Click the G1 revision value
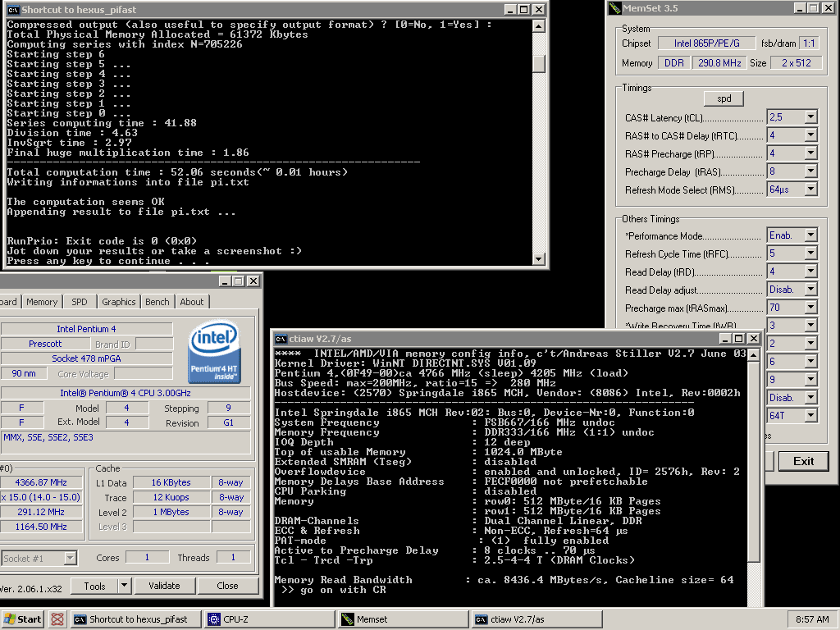The height and width of the screenshot is (630, 840). click(x=228, y=423)
